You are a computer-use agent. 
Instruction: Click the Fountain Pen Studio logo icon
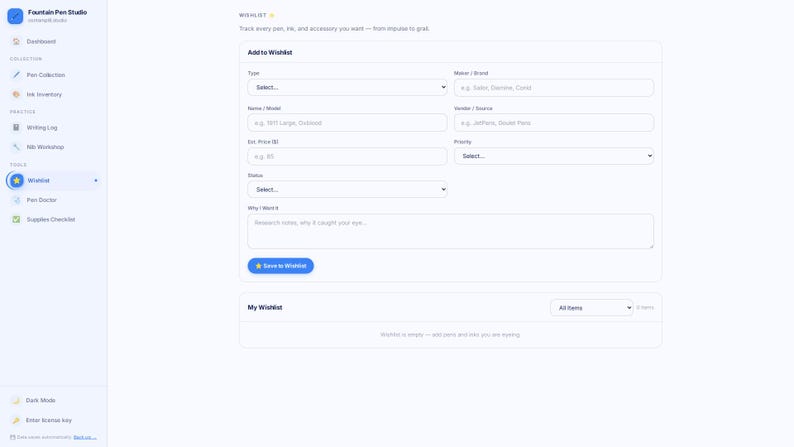[x=15, y=16]
